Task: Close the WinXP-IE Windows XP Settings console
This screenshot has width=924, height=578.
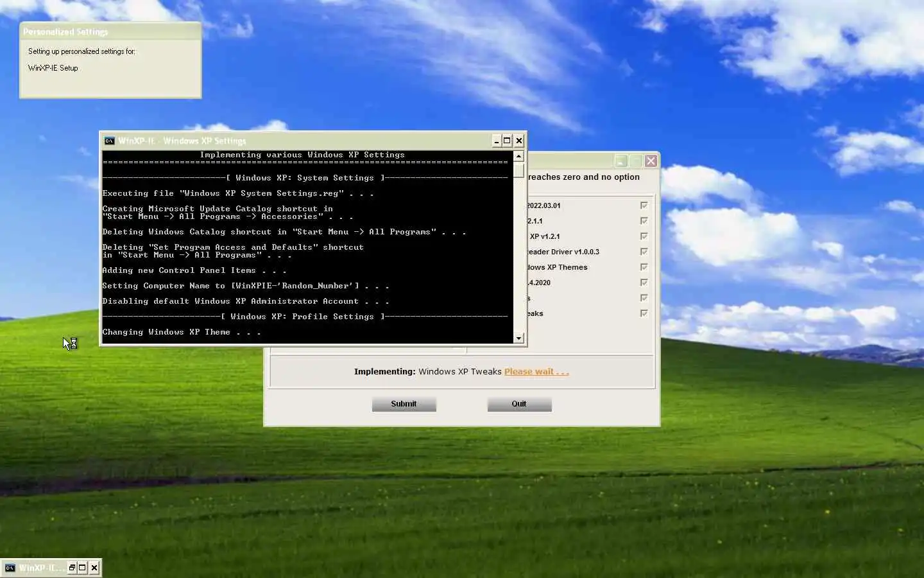Action: 519,141
